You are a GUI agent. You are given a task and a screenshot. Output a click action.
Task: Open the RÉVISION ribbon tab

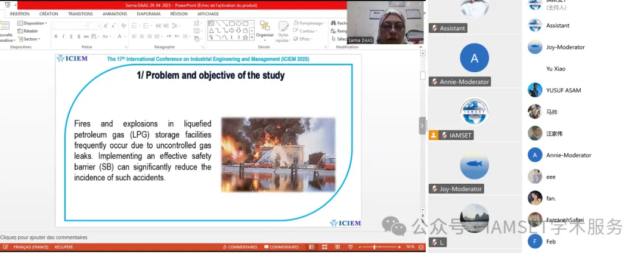pos(179,14)
